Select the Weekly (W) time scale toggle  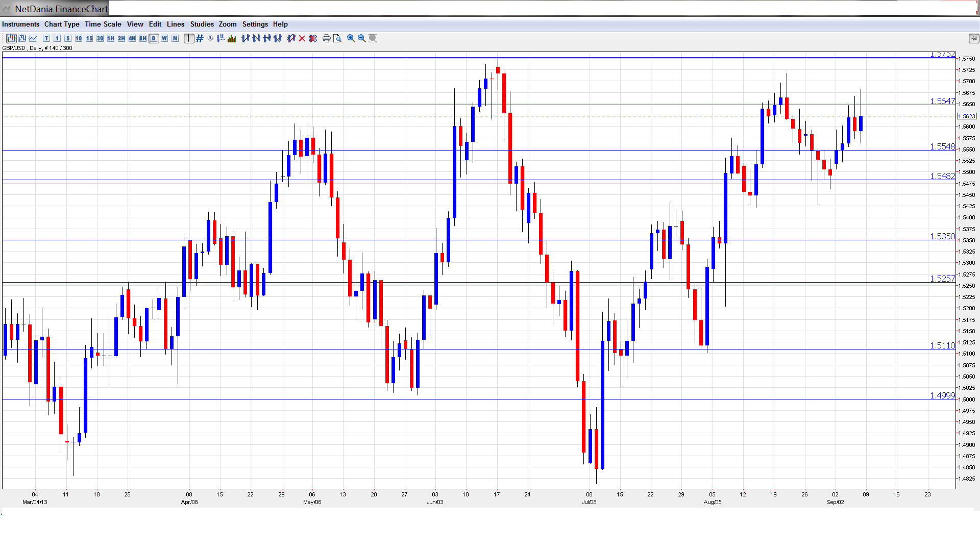point(164,38)
